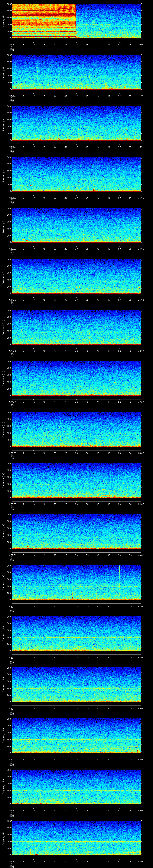Select the spectrogram panel starting at 14:33:00
Screen dimensions: 153x868
[x=76, y=225]
